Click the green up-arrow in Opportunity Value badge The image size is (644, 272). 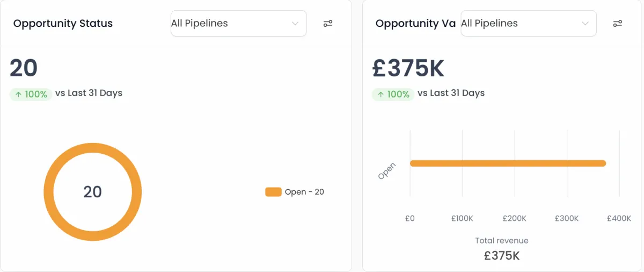coord(380,95)
